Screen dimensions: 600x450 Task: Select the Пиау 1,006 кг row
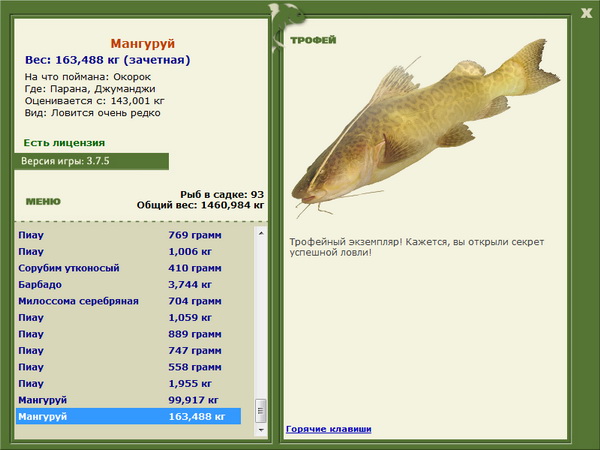(x=129, y=251)
